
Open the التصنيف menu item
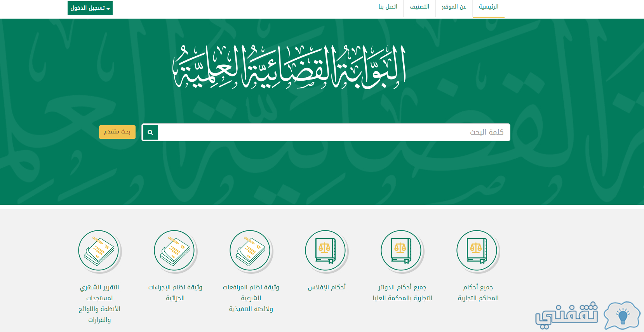point(419,7)
